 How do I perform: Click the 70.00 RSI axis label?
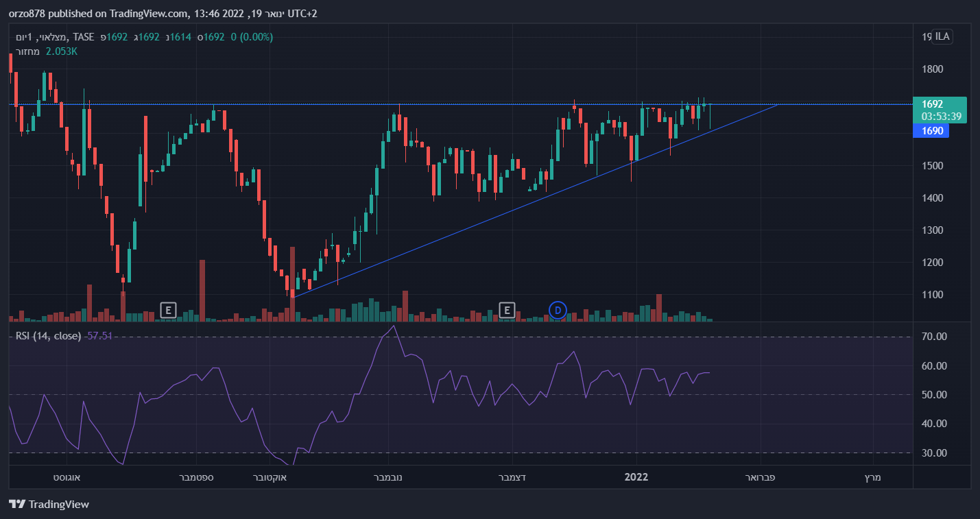coord(934,337)
